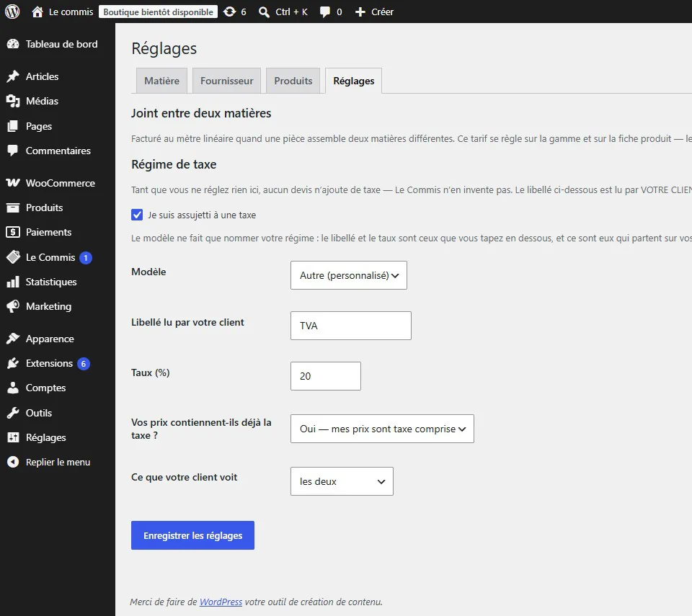692x616 pixels.
Task: Click the WordPress logo icon
Action: (12, 12)
